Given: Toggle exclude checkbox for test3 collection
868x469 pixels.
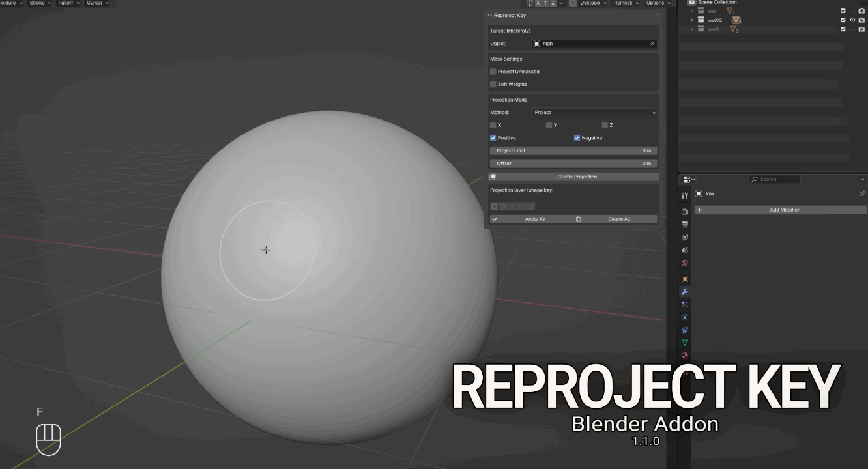Looking at the screenshot, I should [843, 29].
